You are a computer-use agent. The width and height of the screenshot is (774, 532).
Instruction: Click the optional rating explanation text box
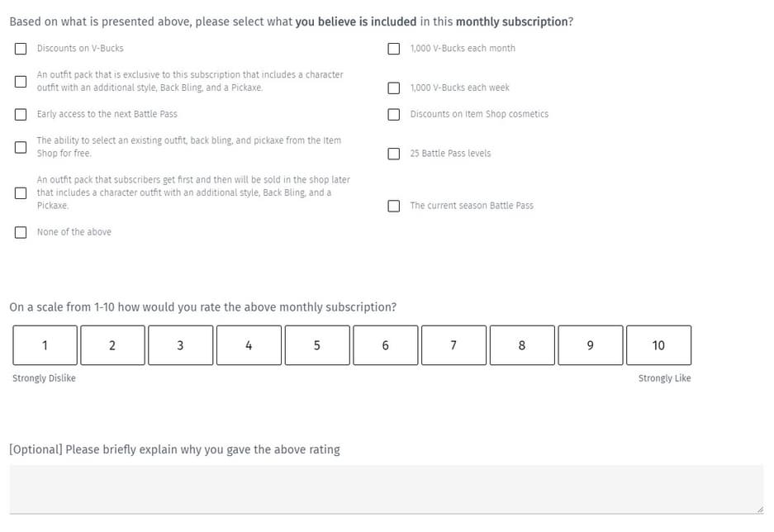(386, 489)
